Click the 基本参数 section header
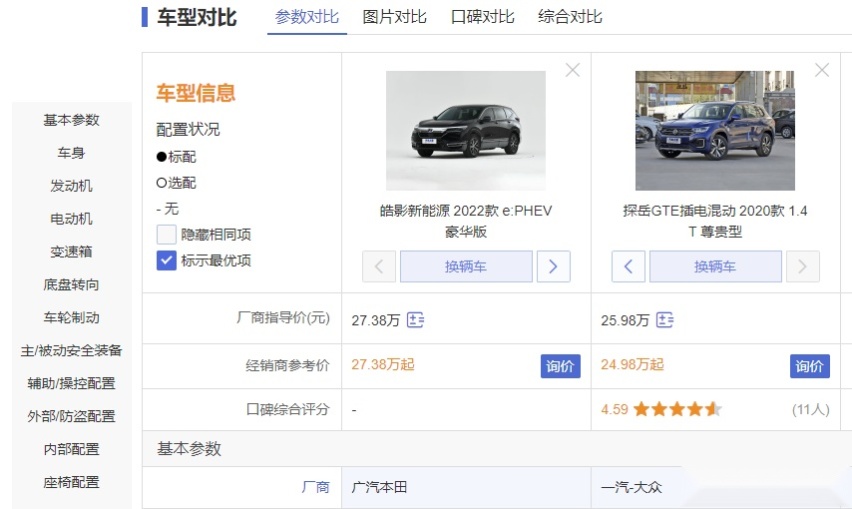Viewport: 852px width, 509px height. pyautogui.click(x=189, y=449)
